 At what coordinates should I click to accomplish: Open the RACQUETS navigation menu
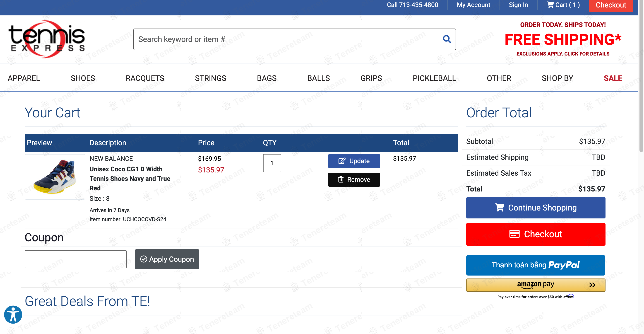point(145,78)
